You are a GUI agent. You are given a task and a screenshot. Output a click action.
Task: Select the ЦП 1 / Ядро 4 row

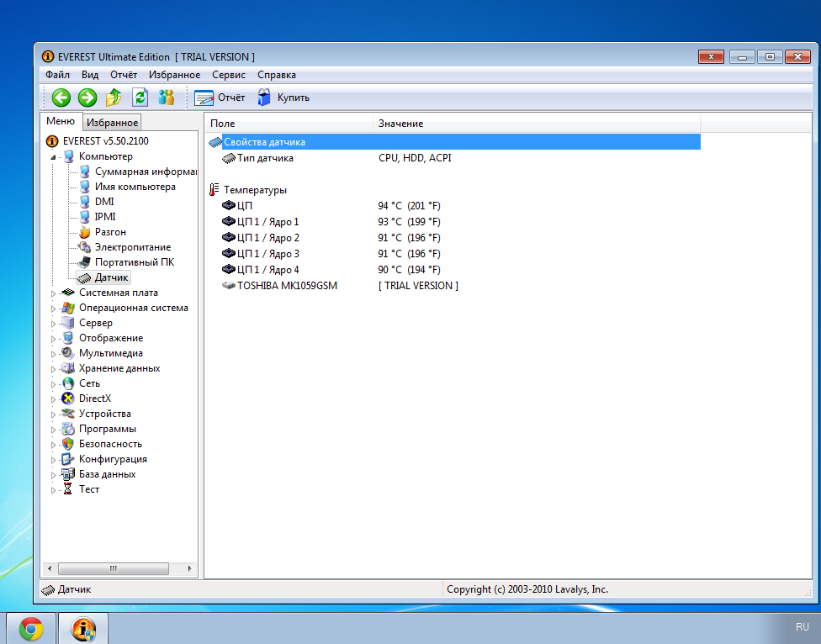(454, 269)
